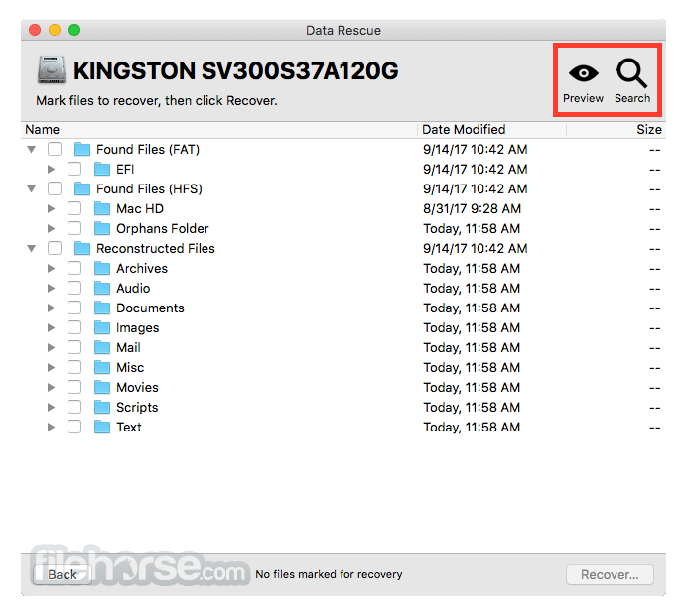Image resolution: width=684 pixels, height=616 pixels.
Task: Expand the Audio folder
Action: (x=51, y=289)
